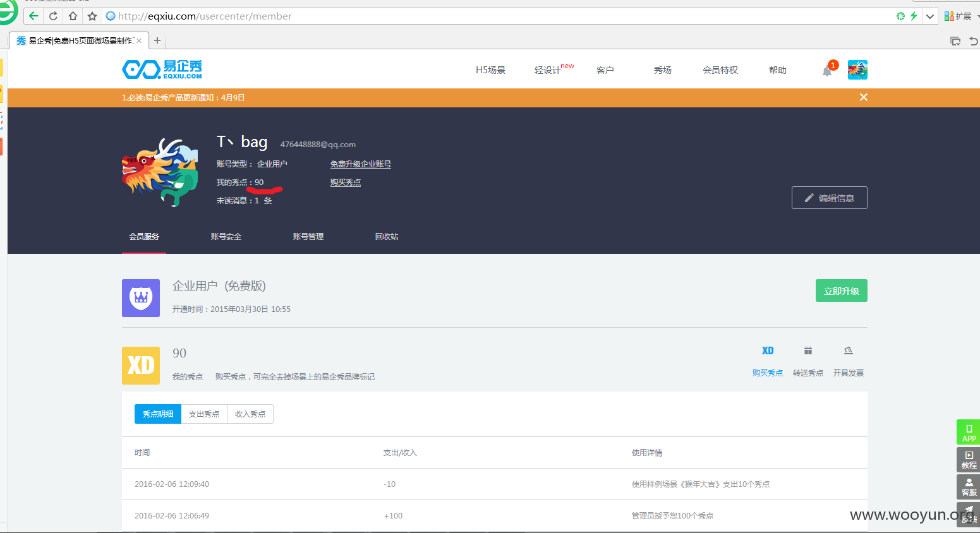Open the 必读 product update notice
The width and height of the screenshot is (980, 533).
[183, 98]
